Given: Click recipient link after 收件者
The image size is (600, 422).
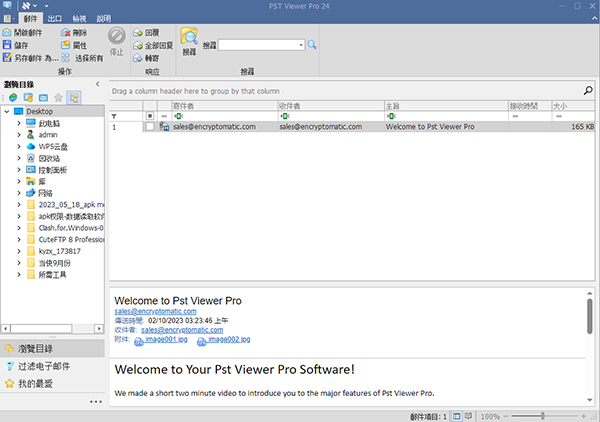Looking at the screenshot, I should [182, 329].
